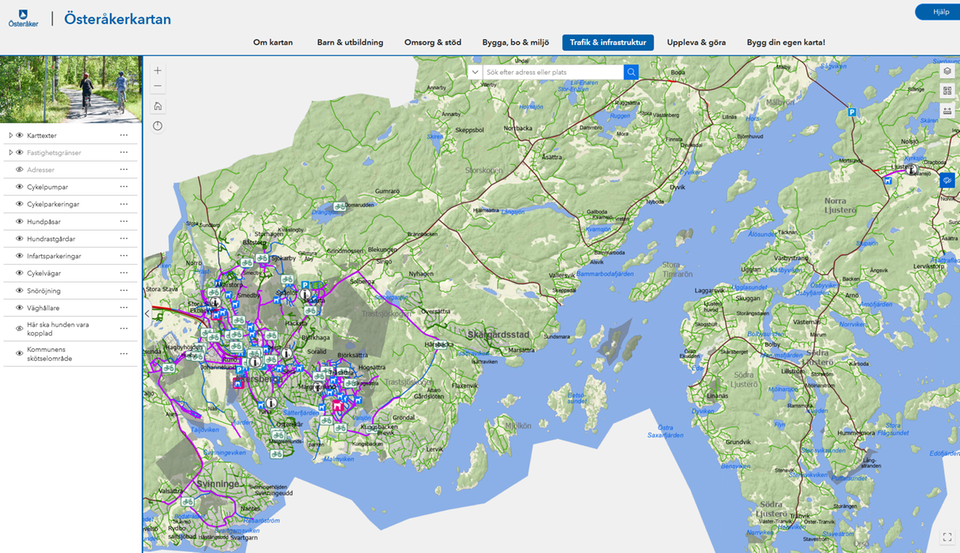Open the layers stack widget
The height and width of the screenshot is (553, 960).
click(947, 71)
